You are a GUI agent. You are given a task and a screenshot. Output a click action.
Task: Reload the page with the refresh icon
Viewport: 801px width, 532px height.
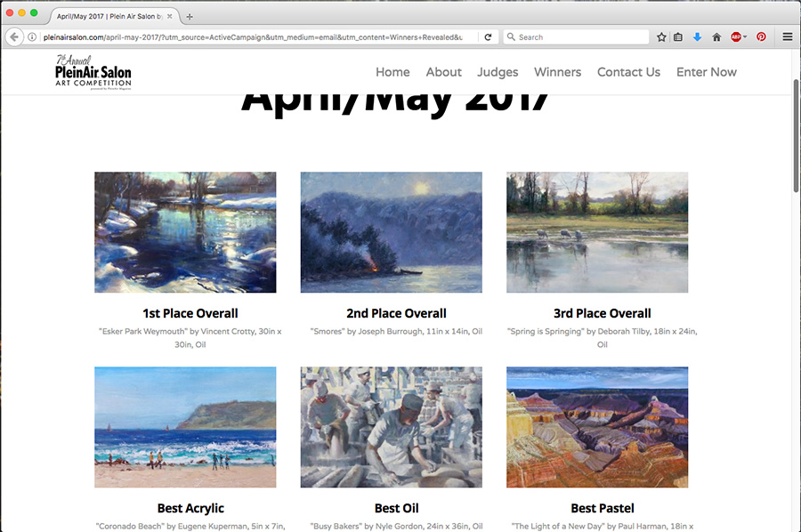pos(488,36)
